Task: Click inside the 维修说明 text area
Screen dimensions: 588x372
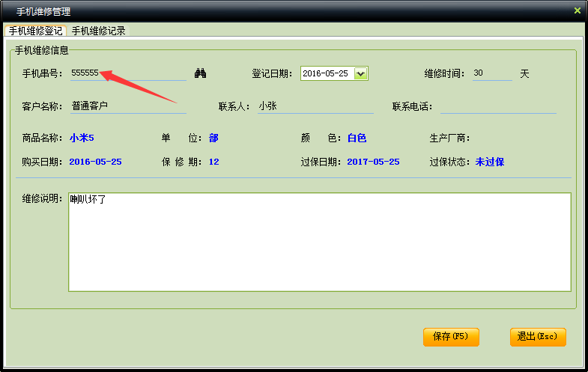Action: pyautogui.click(x=320, y=242)
